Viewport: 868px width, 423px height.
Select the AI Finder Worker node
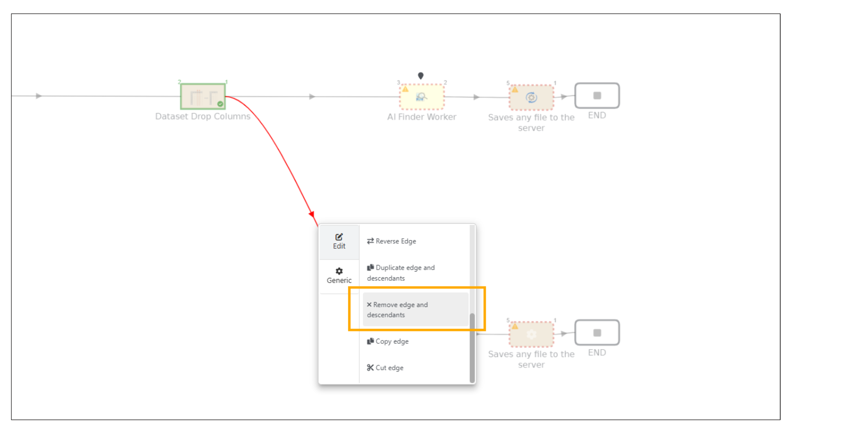[422, 97]
